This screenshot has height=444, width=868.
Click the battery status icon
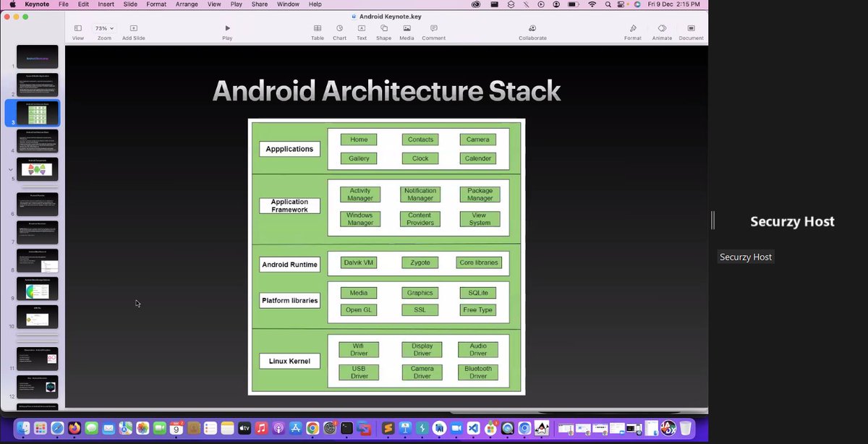pyautogui.click(x=574, y=4)
